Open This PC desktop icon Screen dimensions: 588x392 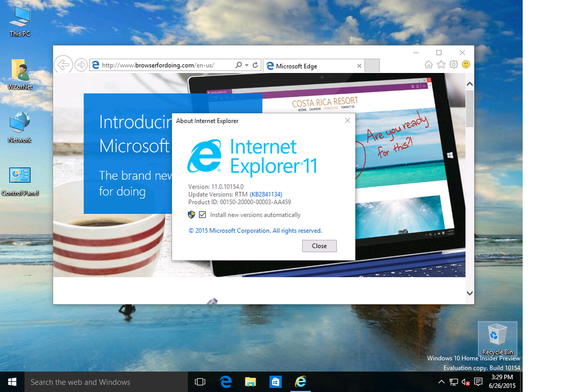[20, 22]
